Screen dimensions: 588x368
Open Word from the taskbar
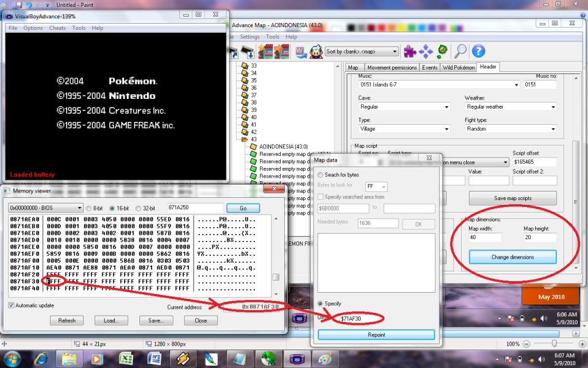point(154,359)
